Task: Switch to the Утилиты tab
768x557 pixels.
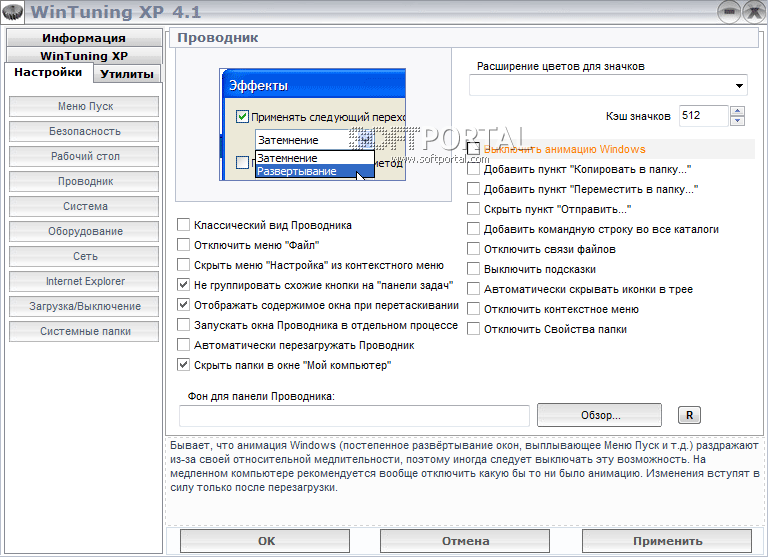Action: 127,74
